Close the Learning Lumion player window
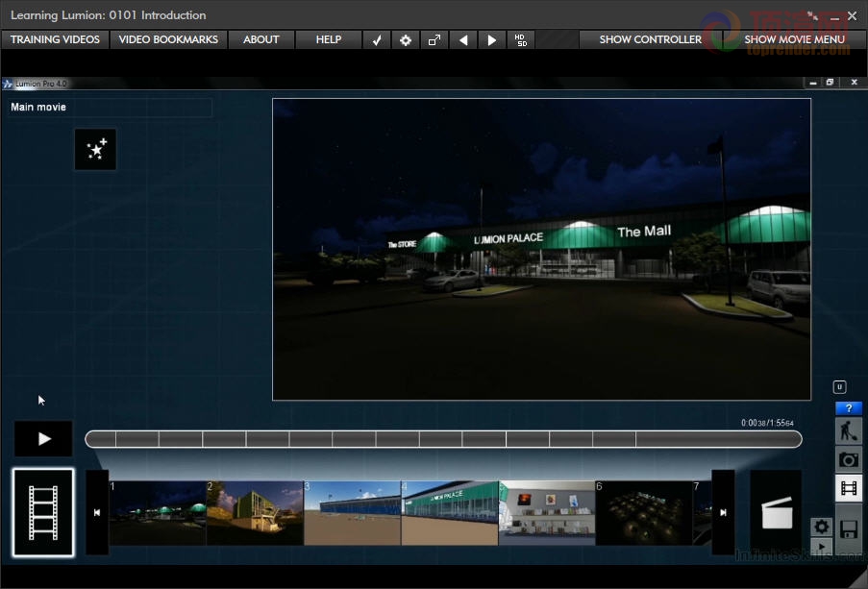The height and width of the screenshot is (589, 868). (x=853, y=16)
